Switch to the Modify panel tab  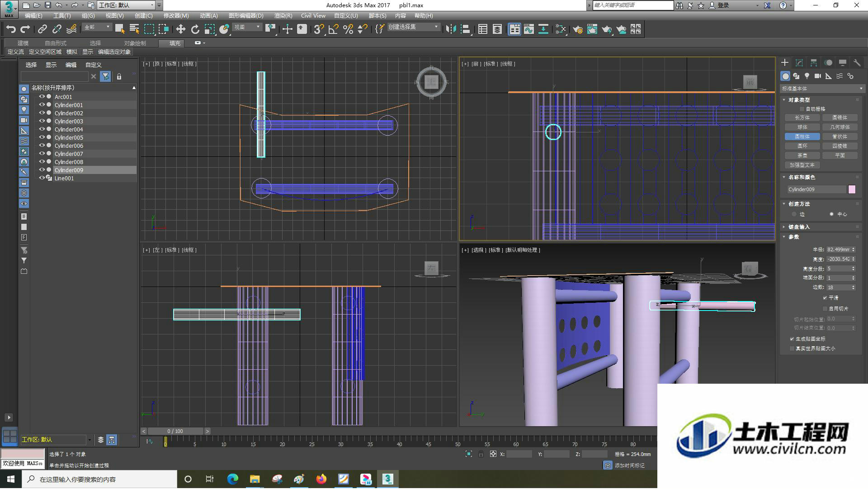tap(799, 63)
